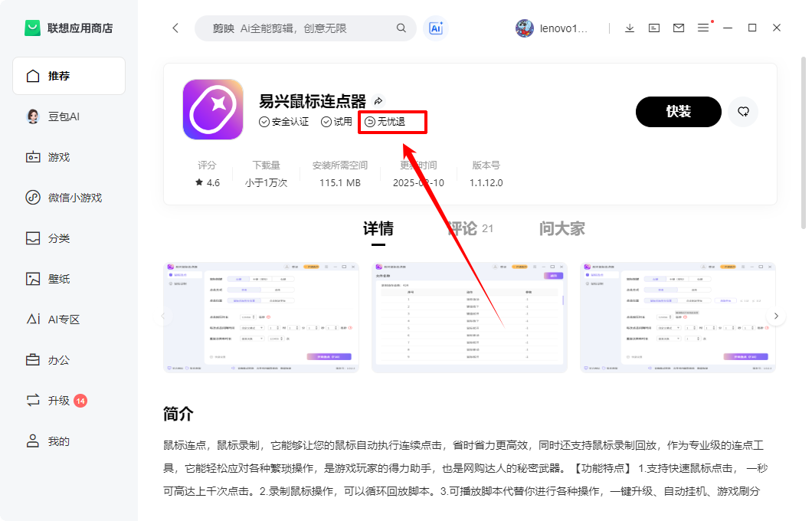Open AI专区 in the sidebar

69,319
